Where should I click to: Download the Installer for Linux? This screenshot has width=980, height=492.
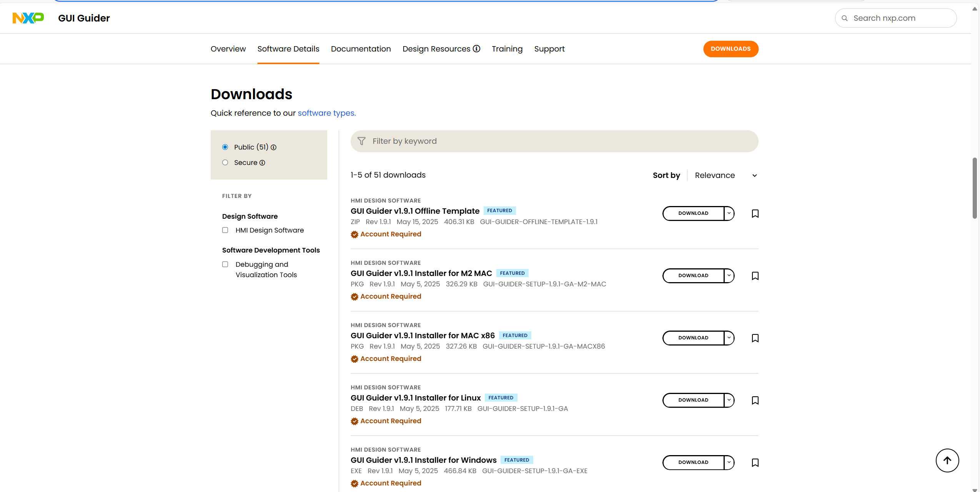693,400
